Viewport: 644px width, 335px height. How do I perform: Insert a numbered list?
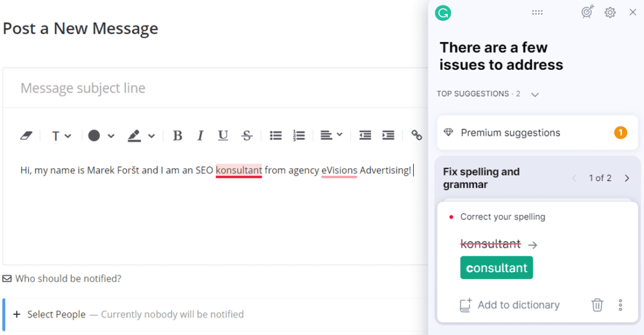[299, 135]
